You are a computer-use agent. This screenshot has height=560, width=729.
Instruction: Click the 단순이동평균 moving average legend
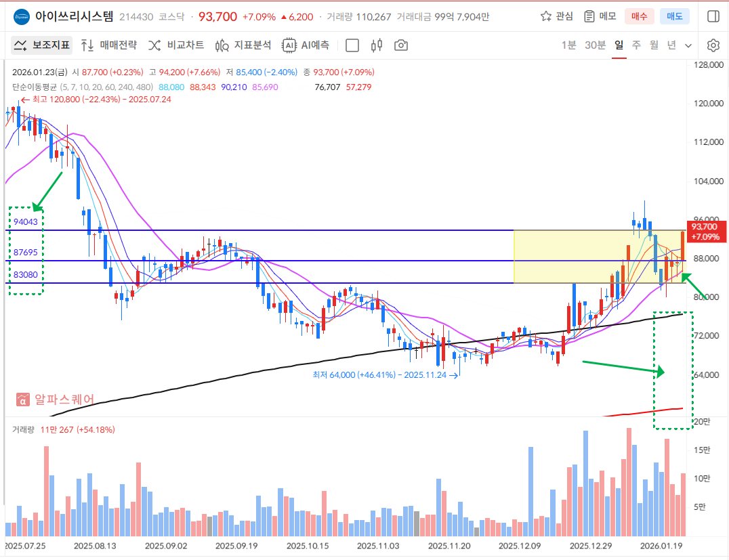point(35,87)
